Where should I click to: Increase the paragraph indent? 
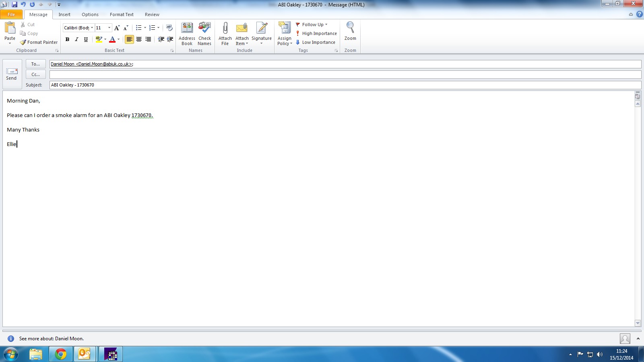[170, 39]
